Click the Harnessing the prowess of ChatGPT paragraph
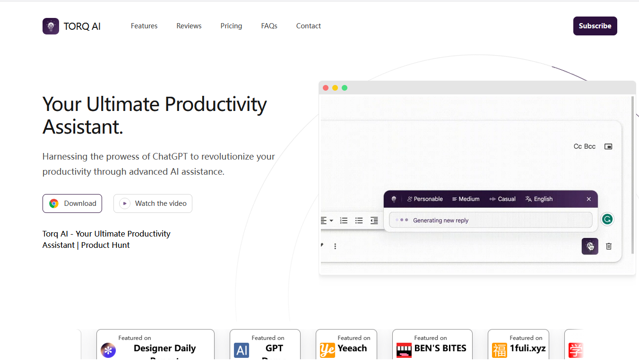 [x=159, y=164]
